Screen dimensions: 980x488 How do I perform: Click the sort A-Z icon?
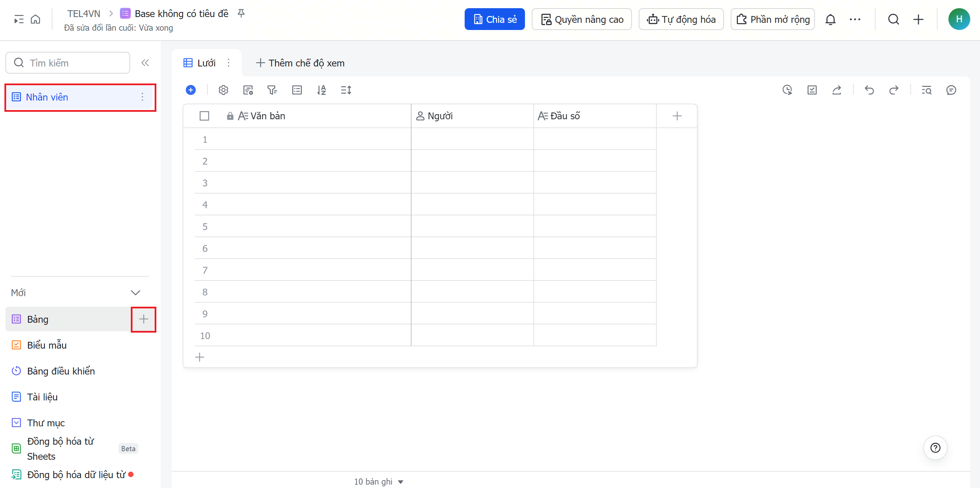[x=322, y=90]
